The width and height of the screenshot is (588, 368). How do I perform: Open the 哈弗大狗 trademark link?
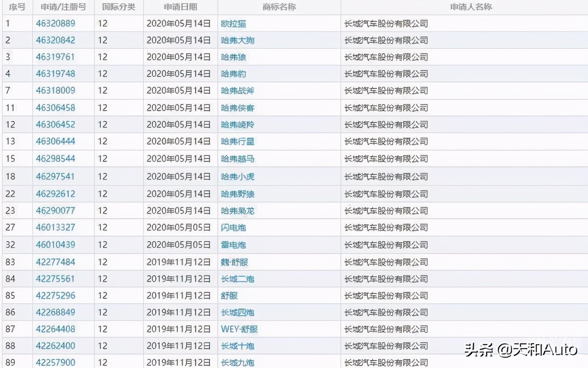(238, 40)
